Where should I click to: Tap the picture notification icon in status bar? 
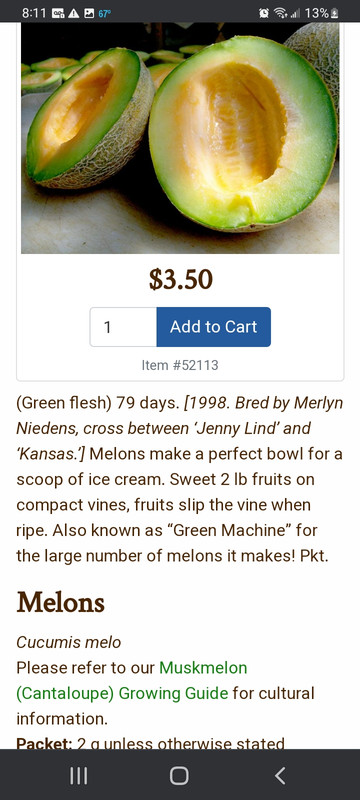click(88, 13)
